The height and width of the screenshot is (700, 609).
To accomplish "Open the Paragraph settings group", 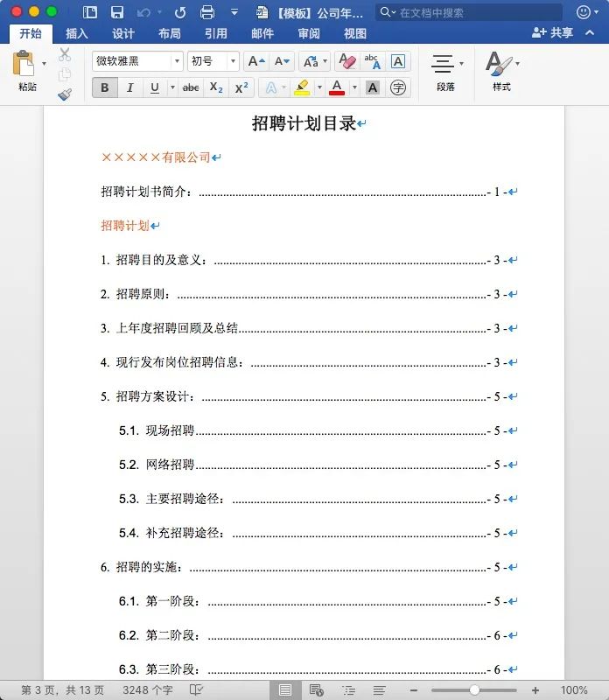I will point(445,72).
